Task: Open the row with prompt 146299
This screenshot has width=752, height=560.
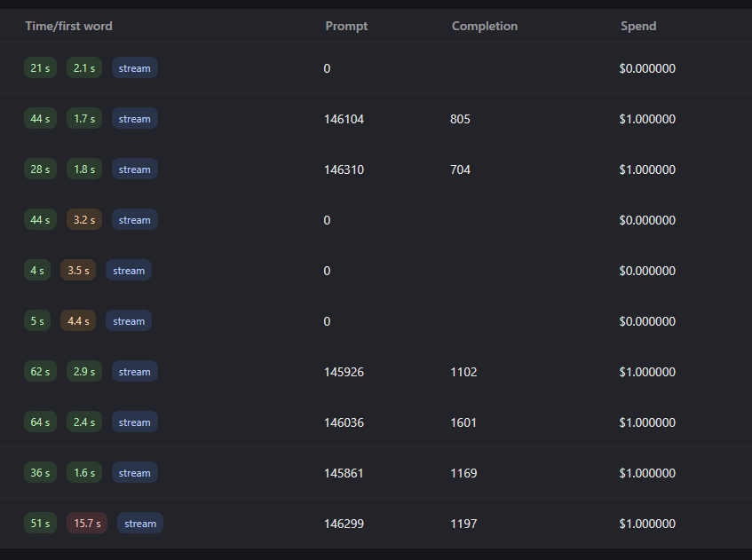Action: pos(344,524)
